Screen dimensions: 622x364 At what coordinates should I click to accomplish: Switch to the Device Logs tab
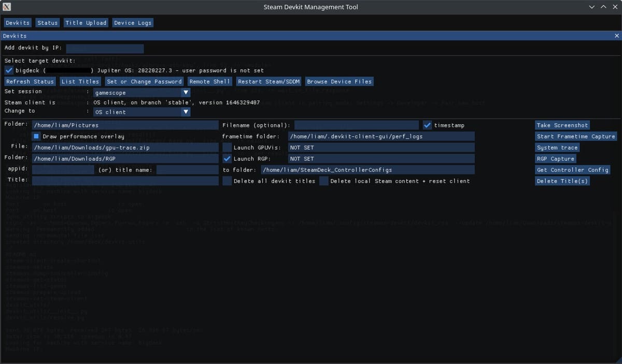[x=133, y=23]
